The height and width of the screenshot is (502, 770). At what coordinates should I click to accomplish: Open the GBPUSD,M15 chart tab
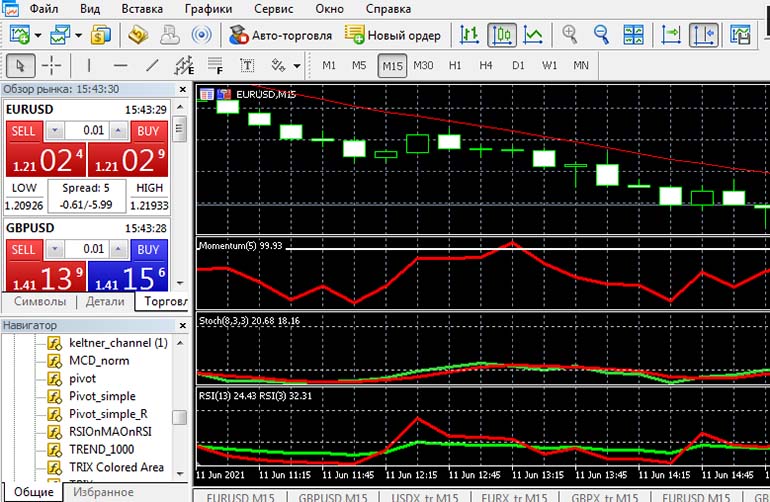(332, 497)
